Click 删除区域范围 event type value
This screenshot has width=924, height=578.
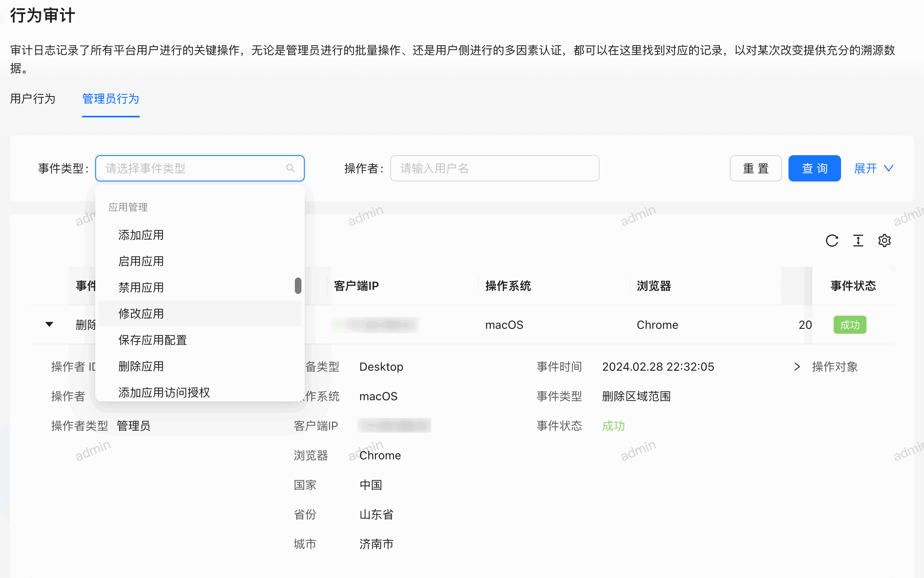[x=637, y=396]
